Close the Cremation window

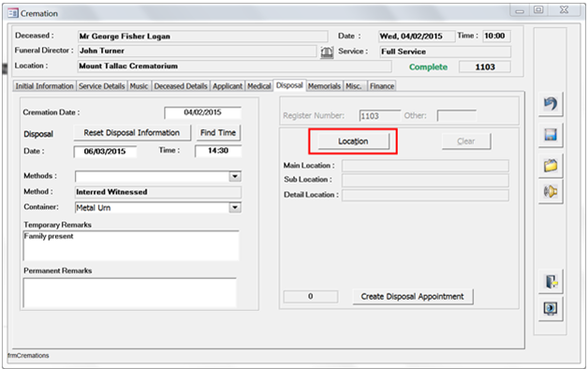click(x=564, y=10)
